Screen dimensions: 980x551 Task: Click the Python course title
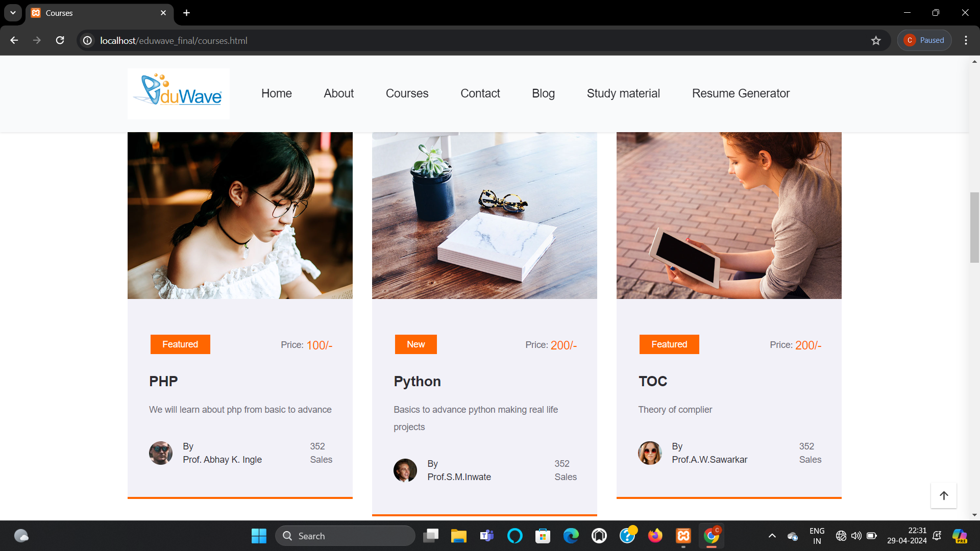point(417,381)
